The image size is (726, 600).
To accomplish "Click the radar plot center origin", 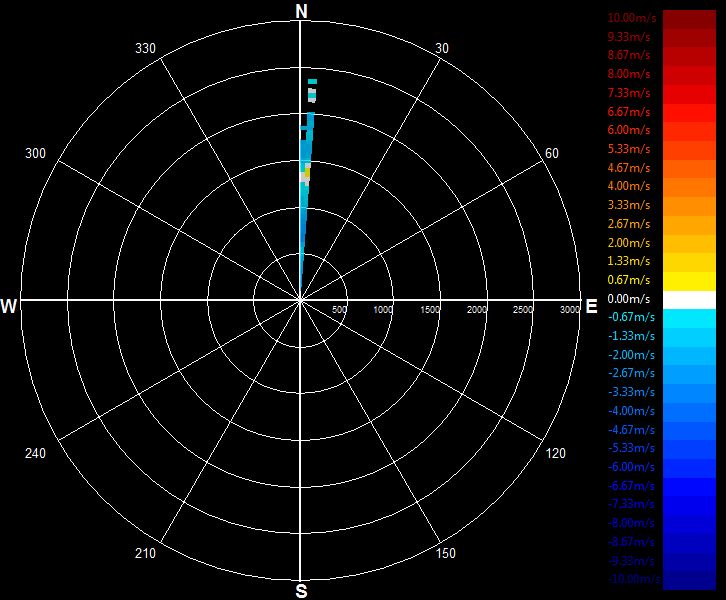I will [x=300, y=300].
